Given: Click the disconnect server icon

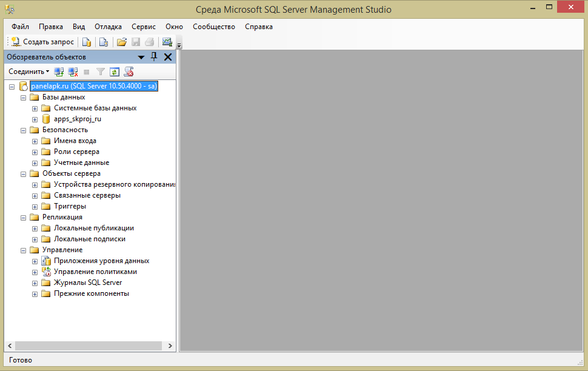Looking at the screenshot, I should [x=73, y=72].
